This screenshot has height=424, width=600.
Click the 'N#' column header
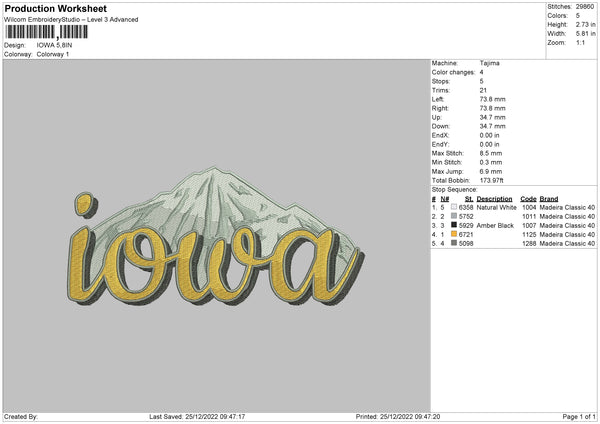coord(445,199)
